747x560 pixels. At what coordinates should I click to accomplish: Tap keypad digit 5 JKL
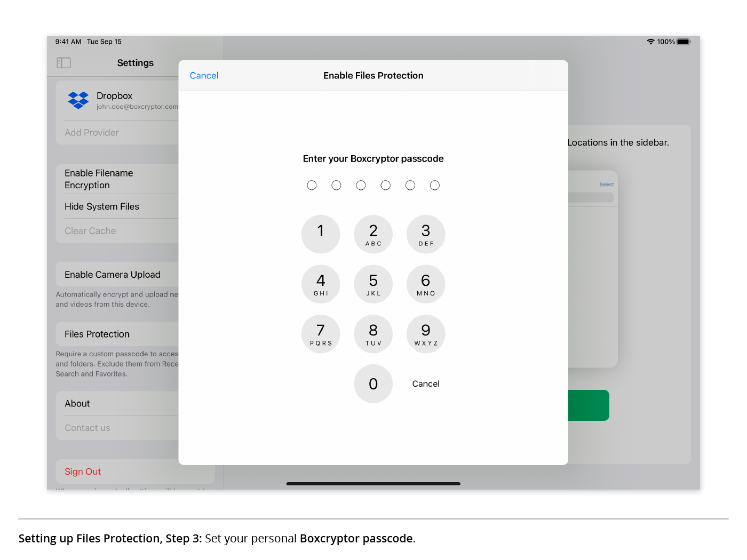click(373, 284)
